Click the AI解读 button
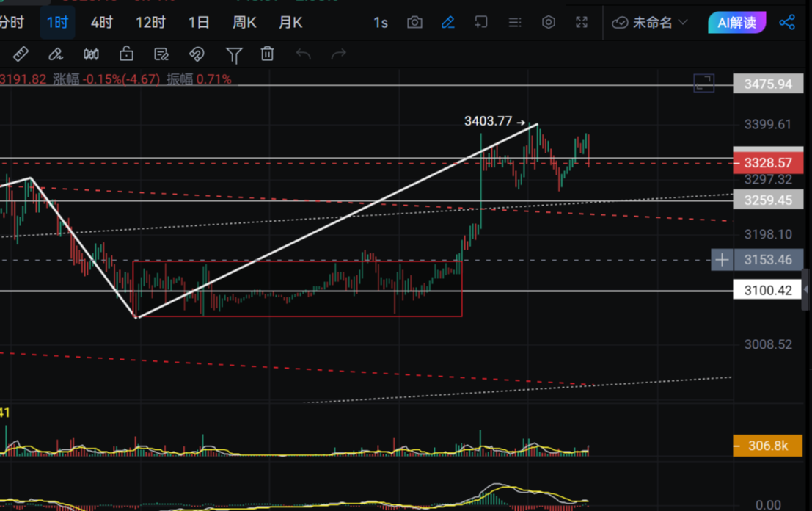 [736, 23]
